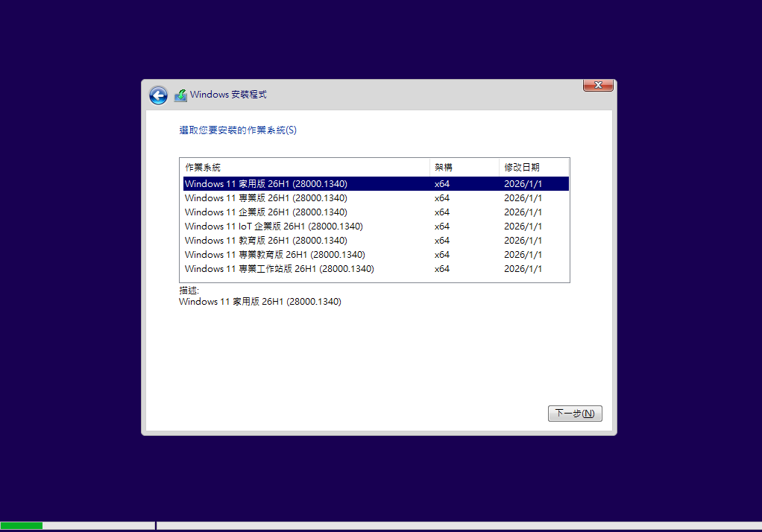
Task: Click the 架構 column header
Action: coord(464,167)
